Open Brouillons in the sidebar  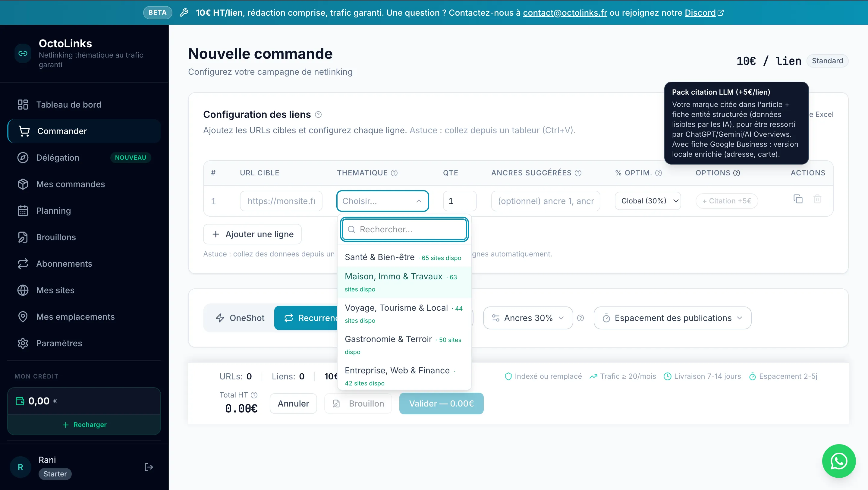[84, 237]
